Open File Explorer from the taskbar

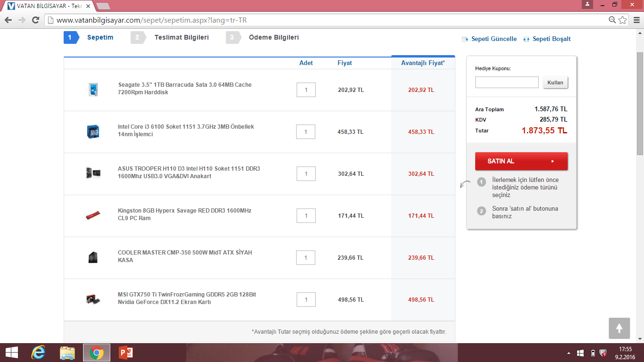point(67,353)
